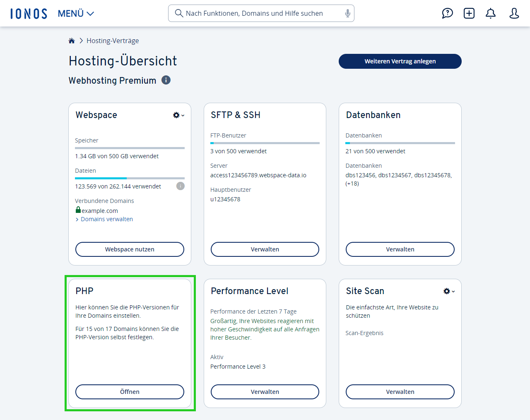Screen dimensions: 530x420
Task: Click the Dateien usage progress bar
Action: tap(130, 178)
